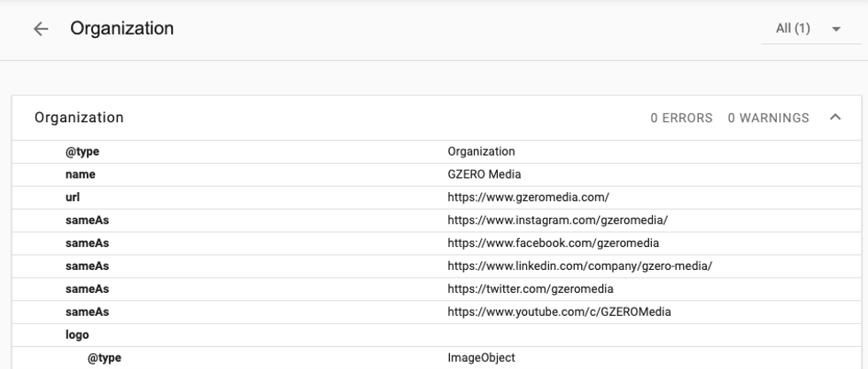This screenshot has height=369, width=868.
Task: Click the top-level @type property label
Action: coord(82,151)
